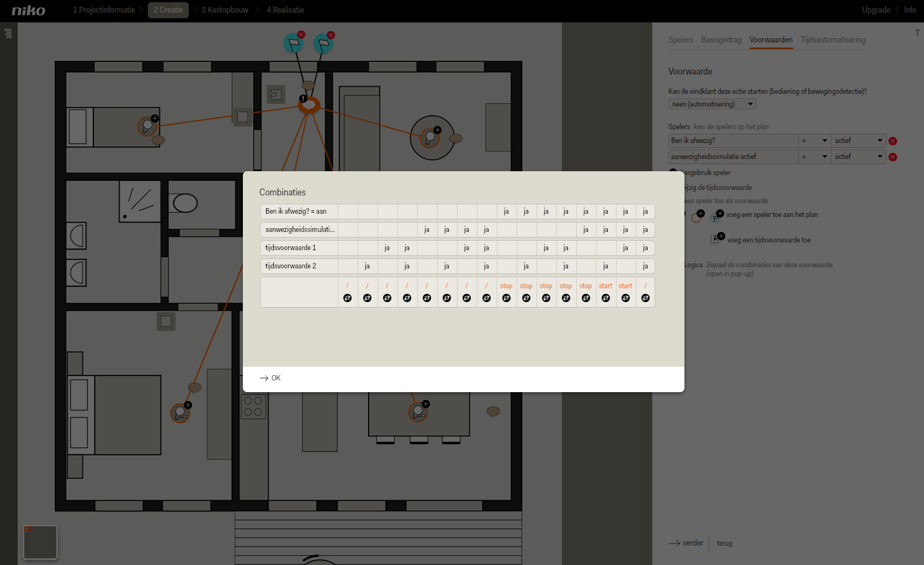Open the 'neen (automatisering)' dropdown
Viewport: 924px width, 565px height.
click(712, 104)
